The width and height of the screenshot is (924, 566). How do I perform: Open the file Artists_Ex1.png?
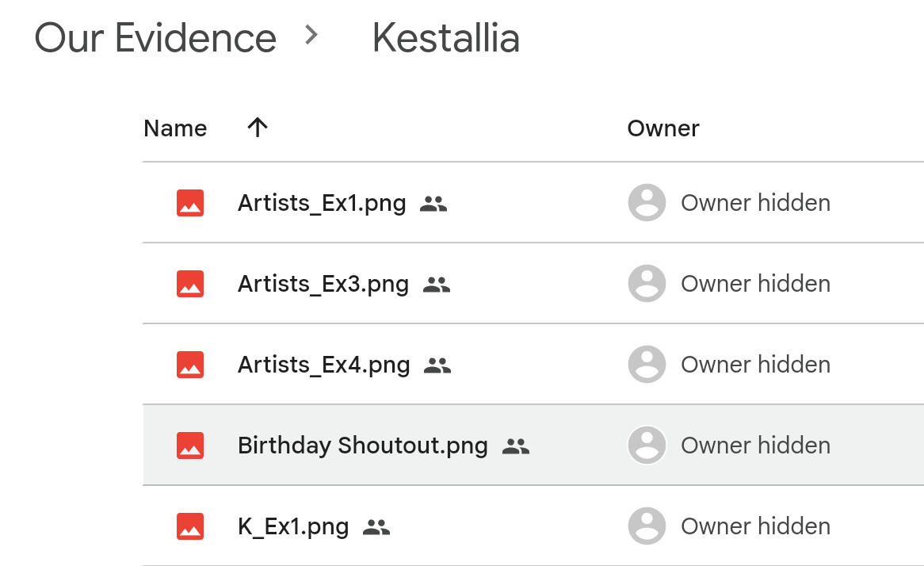click(322, 203)
